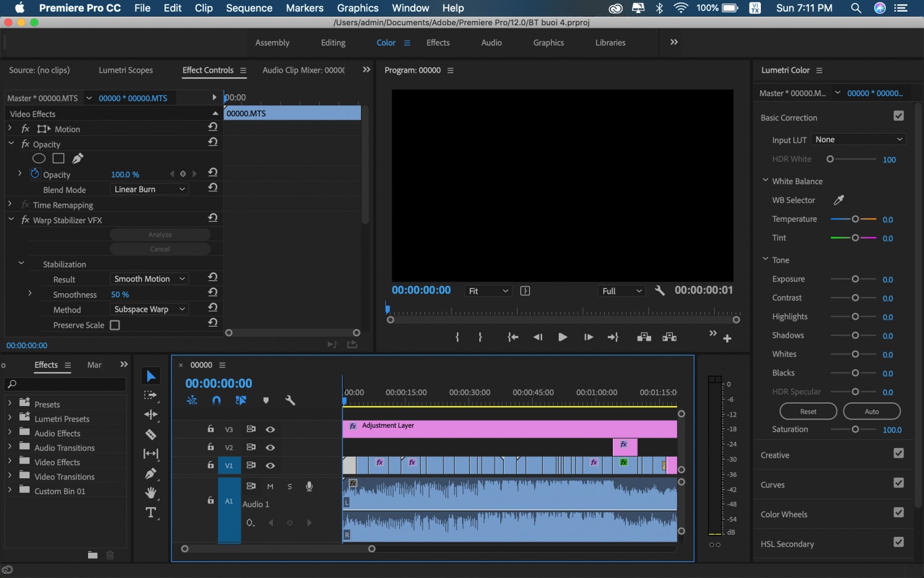This screenshot has width=924, height=578.
Task: Switch to the Lumetri Scopes tab
Action: coord(126,70)
